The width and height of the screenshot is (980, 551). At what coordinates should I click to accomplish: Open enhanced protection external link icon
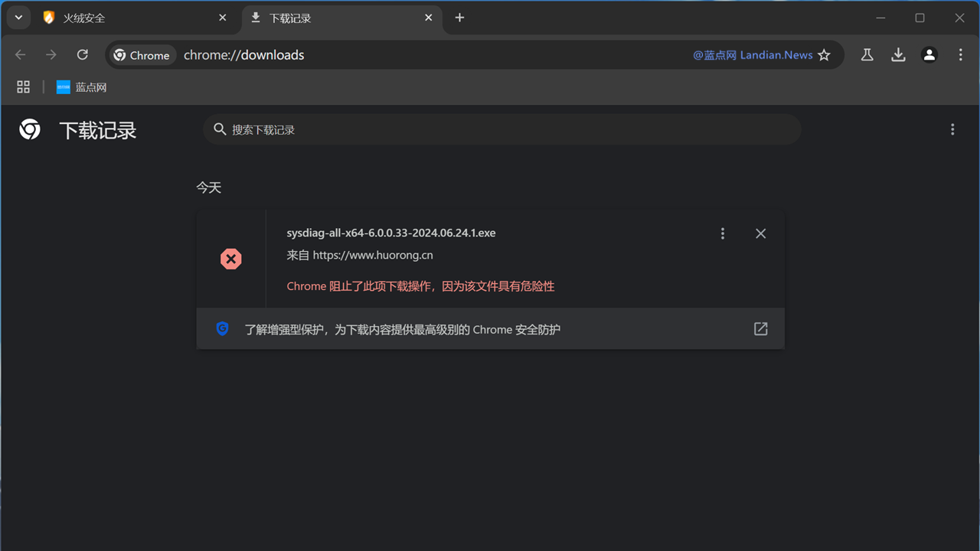point(760,329)
